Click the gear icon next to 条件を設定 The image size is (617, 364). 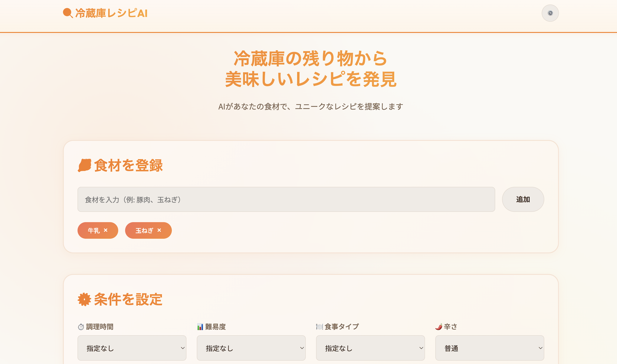[x=84, y=299]
